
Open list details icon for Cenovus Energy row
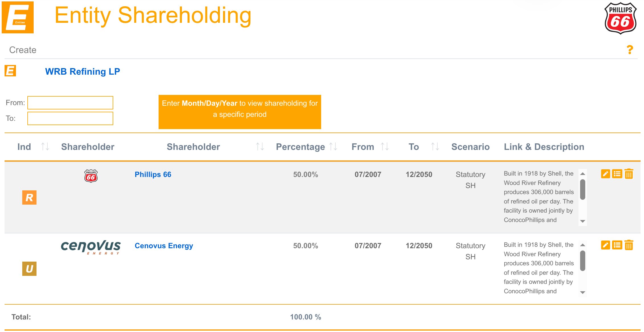pyautogui.click(x=617, y=245)
